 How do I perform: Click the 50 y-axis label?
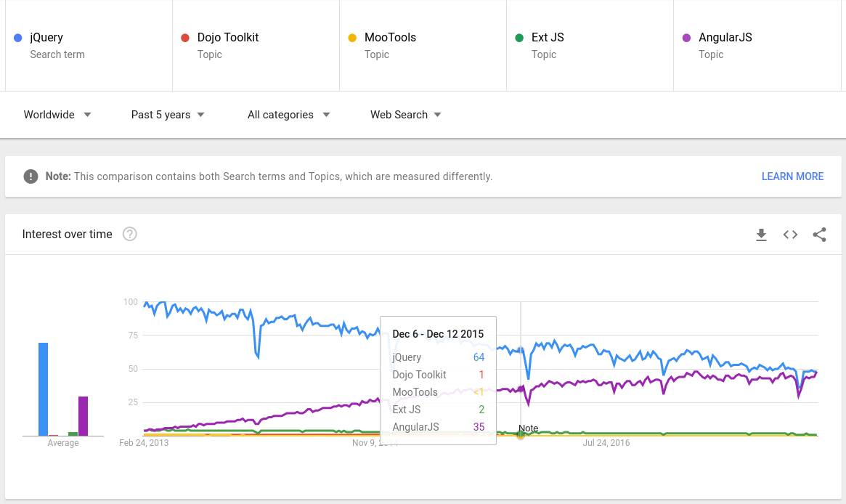pyautogui.click(x=133, y=369)
